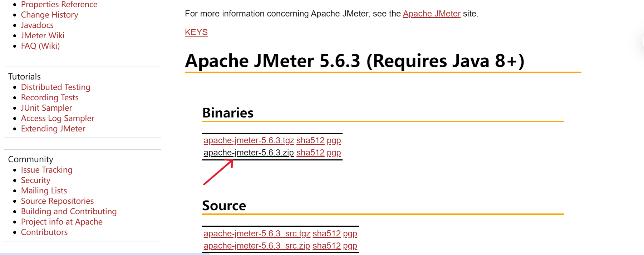Open the FAQ (Wiki) page
644x255 pixels.
tap(40, 46)
